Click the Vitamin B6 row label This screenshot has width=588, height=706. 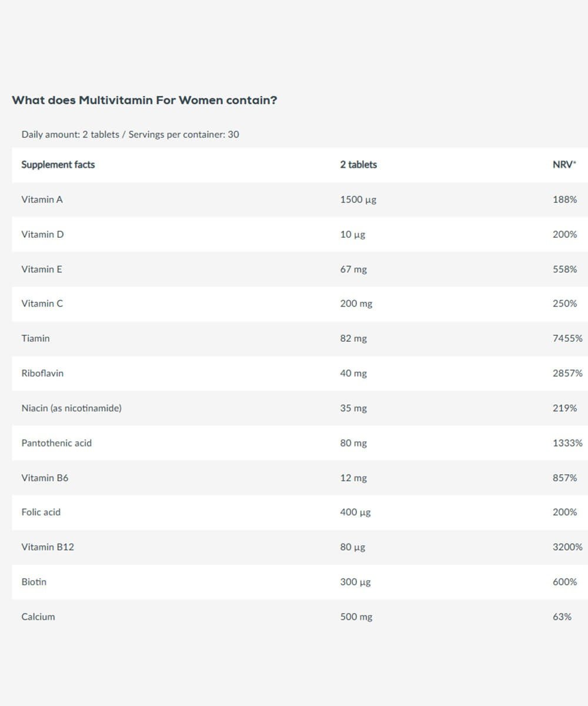(x=45, y=478)
